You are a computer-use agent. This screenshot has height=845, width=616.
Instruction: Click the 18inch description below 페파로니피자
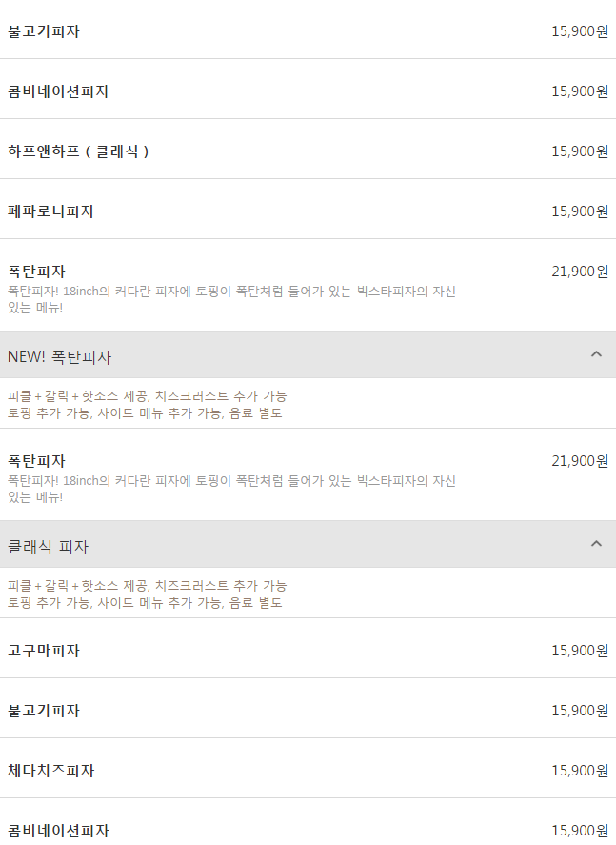[231, 292]
